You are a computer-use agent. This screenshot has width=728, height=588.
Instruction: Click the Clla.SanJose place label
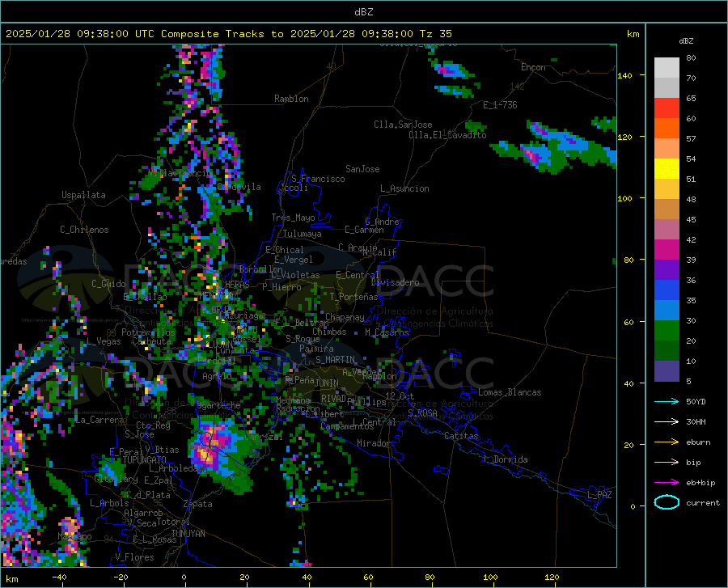click(403, 125)
